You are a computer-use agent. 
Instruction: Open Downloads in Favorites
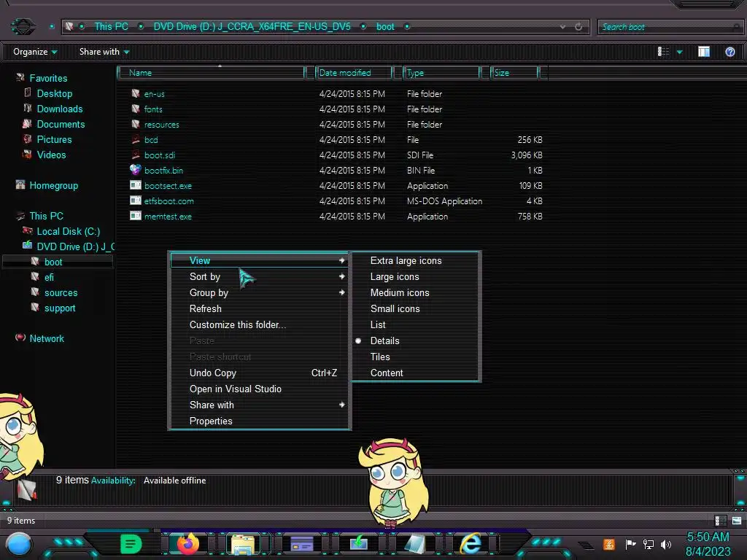(60, 109)
